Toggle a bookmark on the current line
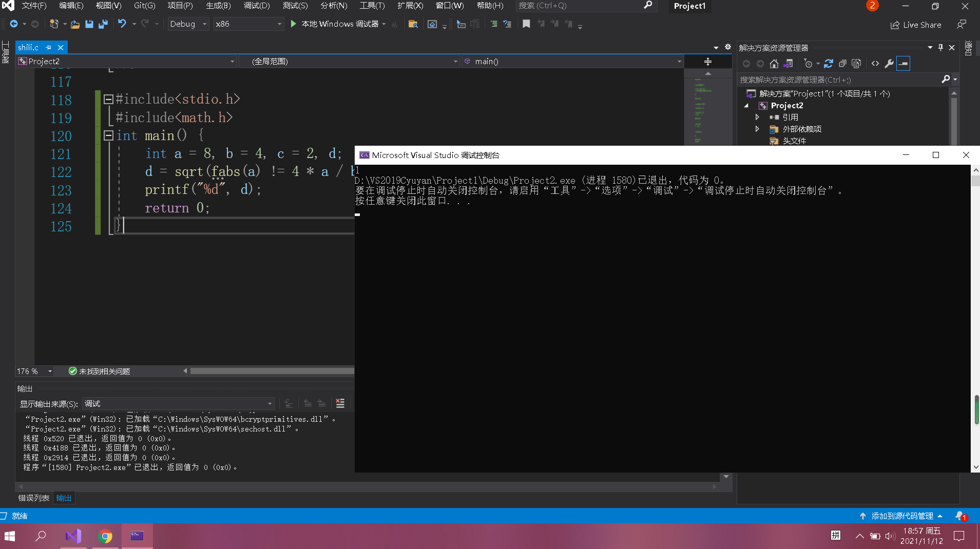Screen dimensions: 980x549 tap(526, 24)
